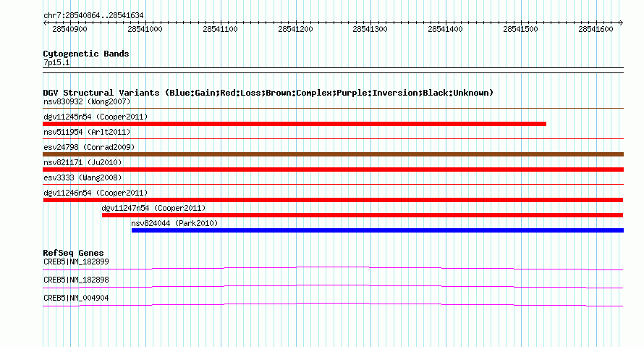
Task: Select the Cytogenetic Bands track heading
Action: 86,54
